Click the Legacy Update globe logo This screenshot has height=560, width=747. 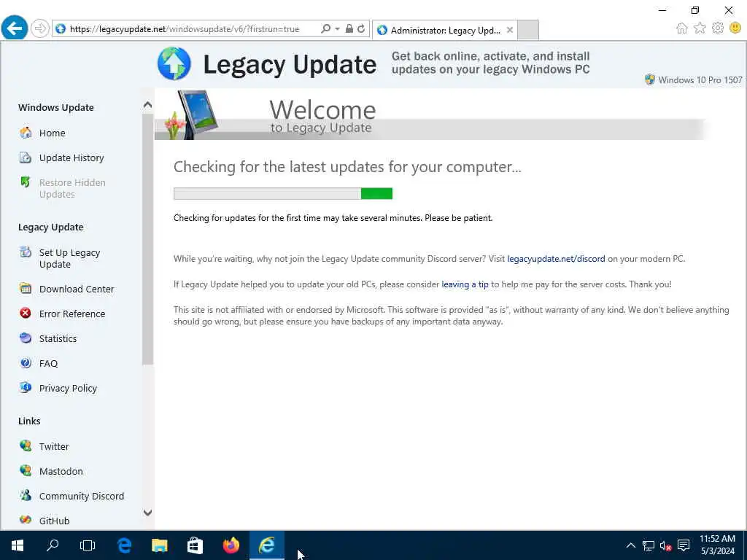pos(174,64)
